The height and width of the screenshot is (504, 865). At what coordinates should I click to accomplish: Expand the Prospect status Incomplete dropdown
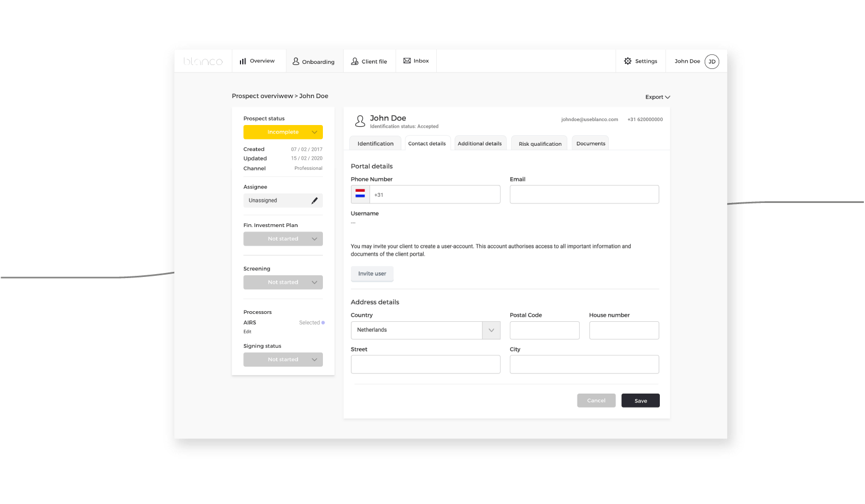tap(283, 132)
